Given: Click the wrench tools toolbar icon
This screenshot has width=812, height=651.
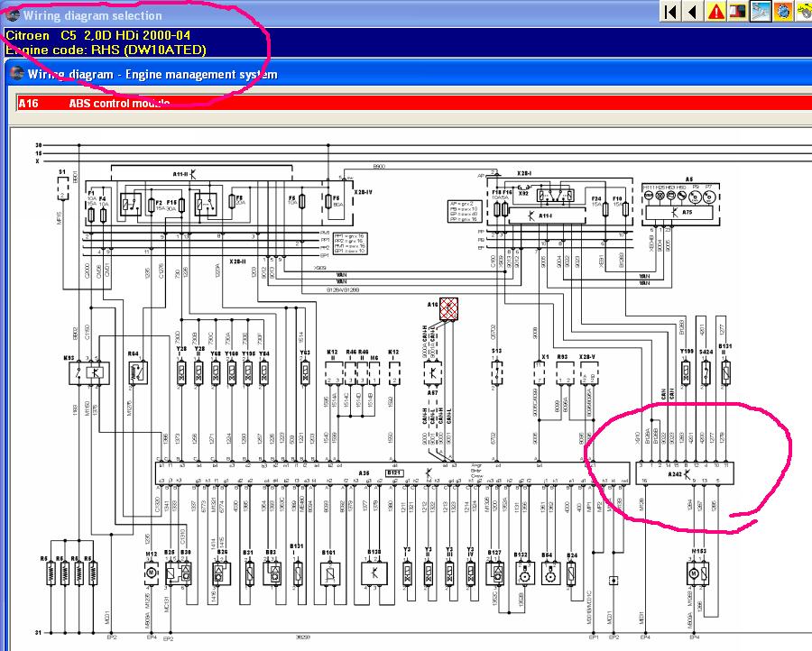Looking at the screenshot, I should point(760,12).
